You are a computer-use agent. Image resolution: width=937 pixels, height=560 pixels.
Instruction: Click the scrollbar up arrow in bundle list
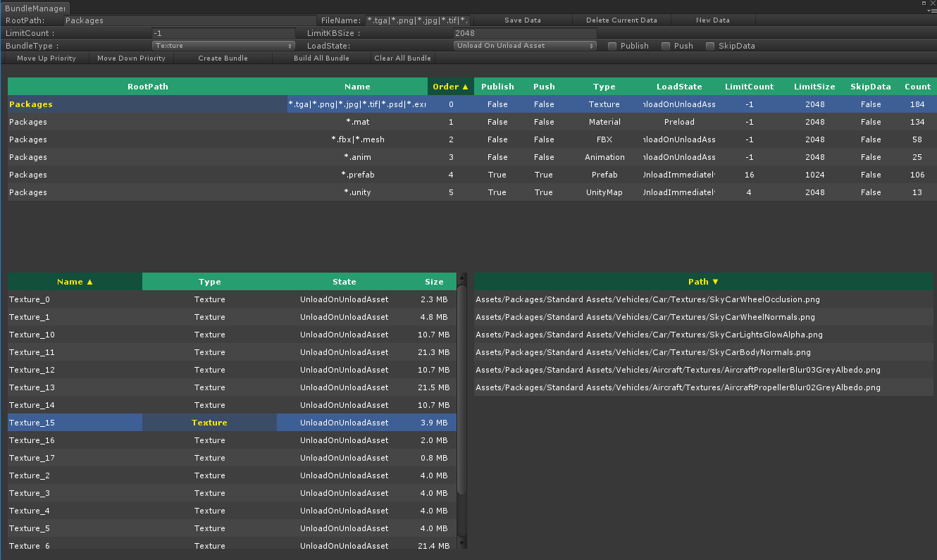[461, 279]
